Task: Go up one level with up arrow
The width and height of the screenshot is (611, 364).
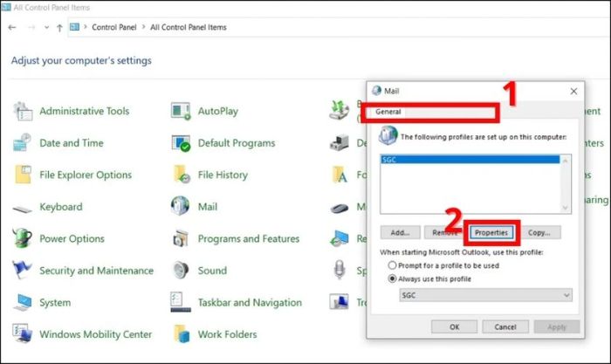Action: pyautogui.click(x=59, y=28)
